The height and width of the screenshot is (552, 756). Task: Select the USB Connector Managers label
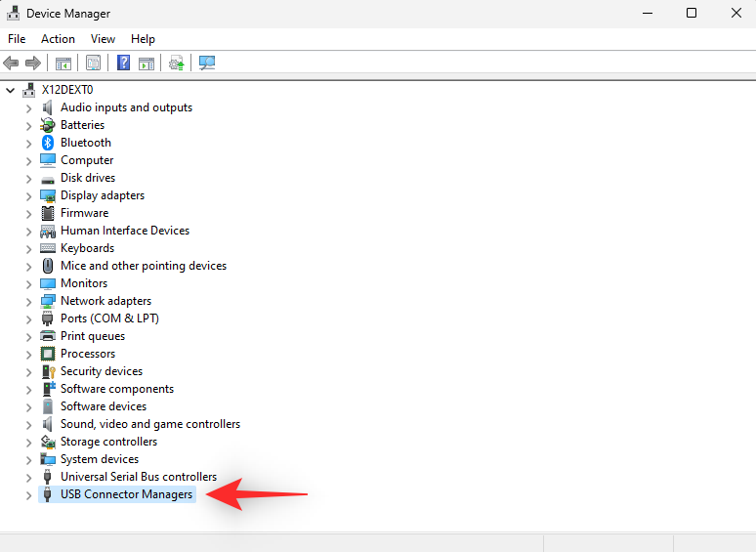(126, 494)
